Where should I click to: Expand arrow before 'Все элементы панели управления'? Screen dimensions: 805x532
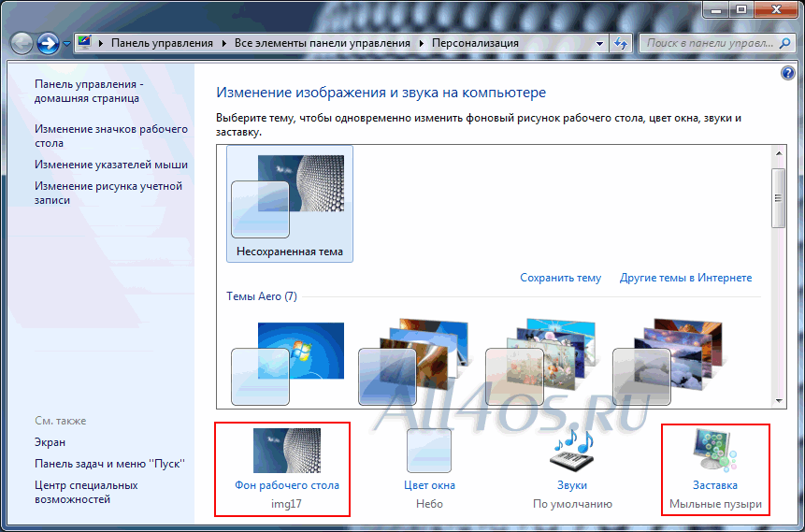tap(224, 44)
